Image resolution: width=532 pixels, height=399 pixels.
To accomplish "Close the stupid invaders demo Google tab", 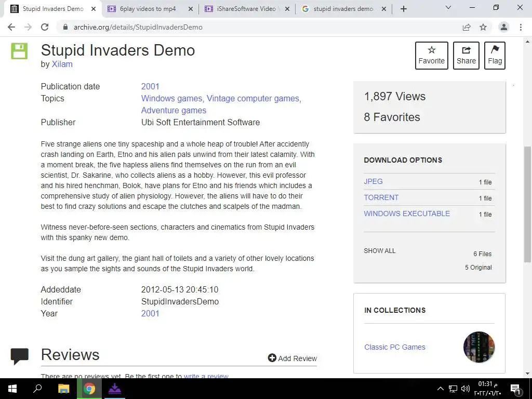I will pyautogui.click(x=384, y=9).
